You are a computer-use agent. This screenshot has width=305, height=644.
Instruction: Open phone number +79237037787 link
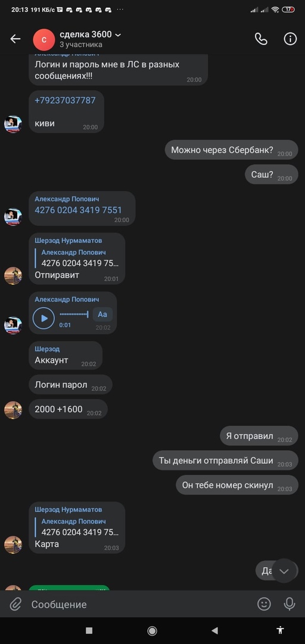click(65, 100)
